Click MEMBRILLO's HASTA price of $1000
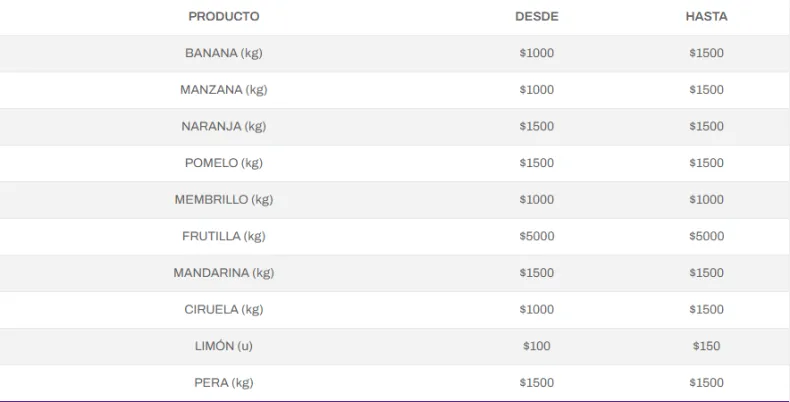790x402 pixels. tap(706, 200)
